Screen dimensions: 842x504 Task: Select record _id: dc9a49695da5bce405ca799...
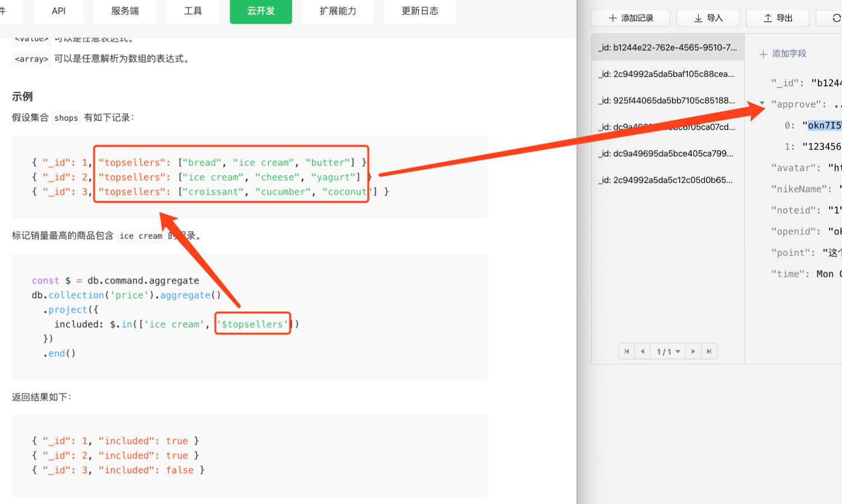pos(668,154)
